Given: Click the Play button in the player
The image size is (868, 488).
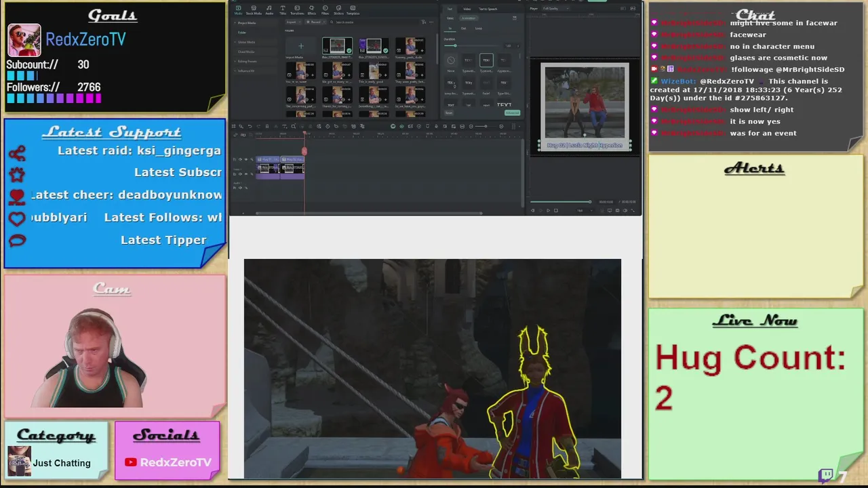Looking at the screenshot, I should click(548, 210).
